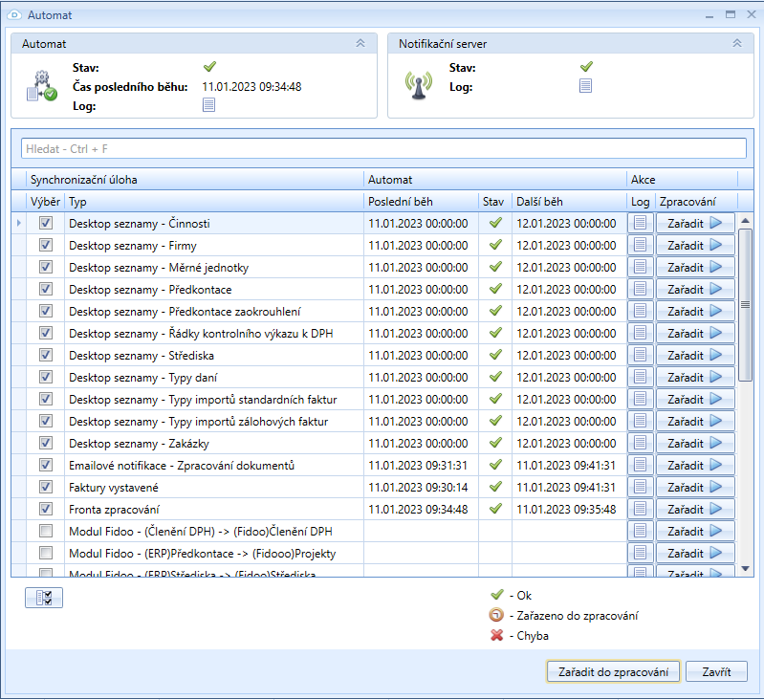Open the Notifikační server log icon
The image size is (764, 700).
[x=585, y=86]
